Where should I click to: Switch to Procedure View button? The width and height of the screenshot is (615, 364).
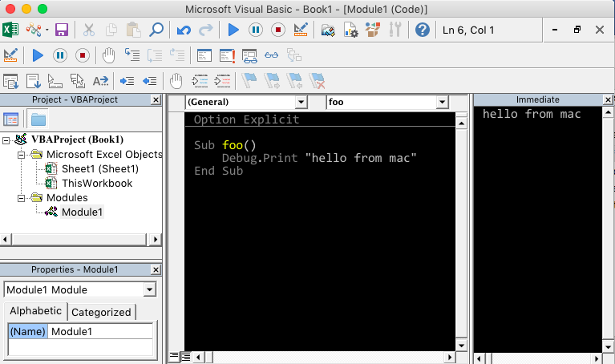tap(174, 356)
